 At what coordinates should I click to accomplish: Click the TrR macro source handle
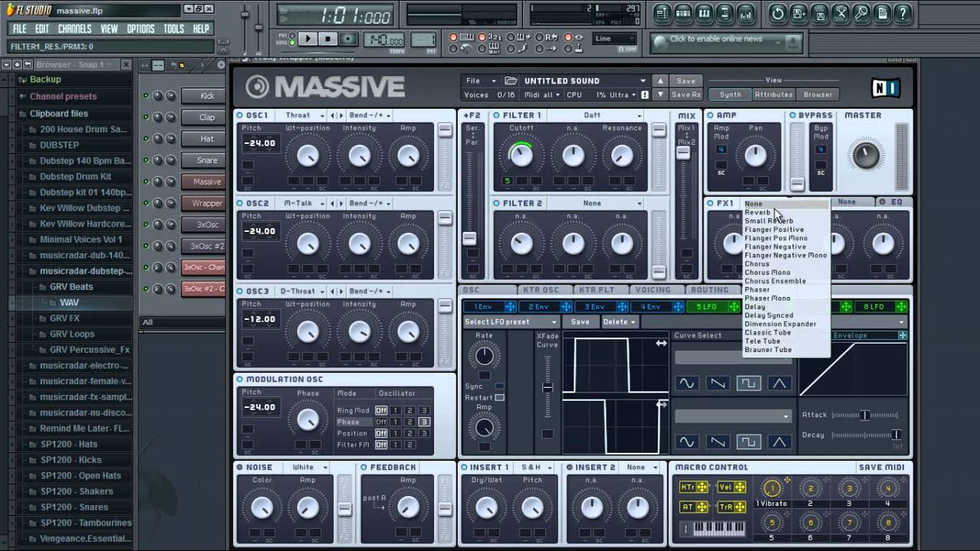click(740, 507)
